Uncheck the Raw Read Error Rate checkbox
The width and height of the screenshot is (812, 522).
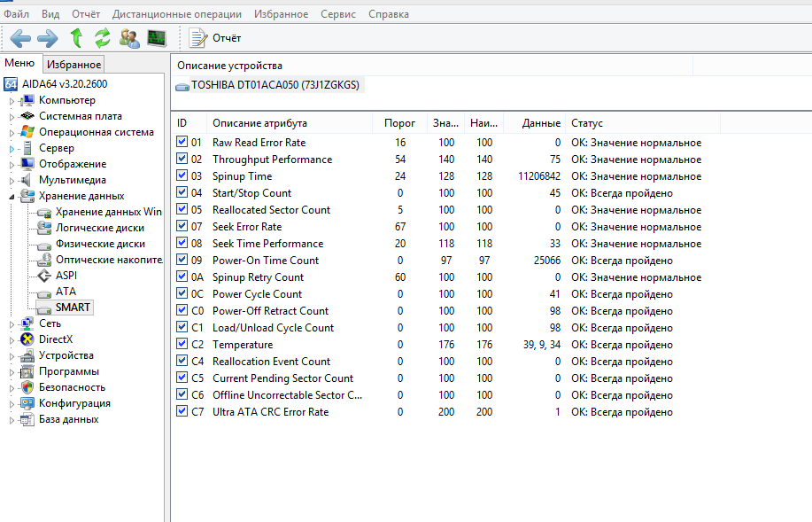[182, 142]
